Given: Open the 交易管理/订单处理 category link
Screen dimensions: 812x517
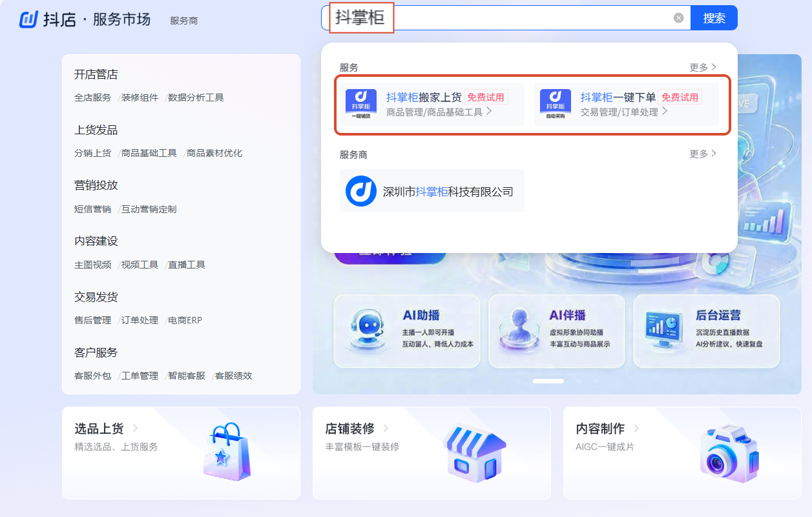Looking at the screenshot, I should tap(624, 112).
